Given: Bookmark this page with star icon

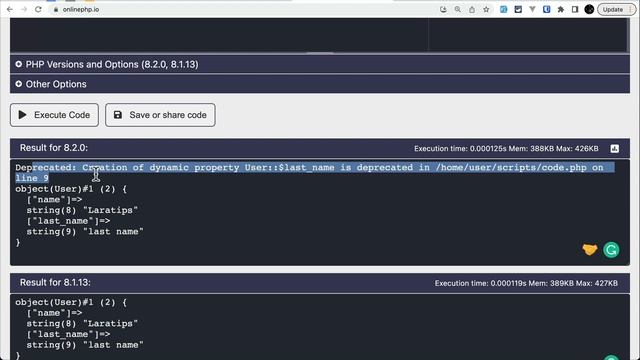Looking at the screenshot, I should tap(486, 9).
